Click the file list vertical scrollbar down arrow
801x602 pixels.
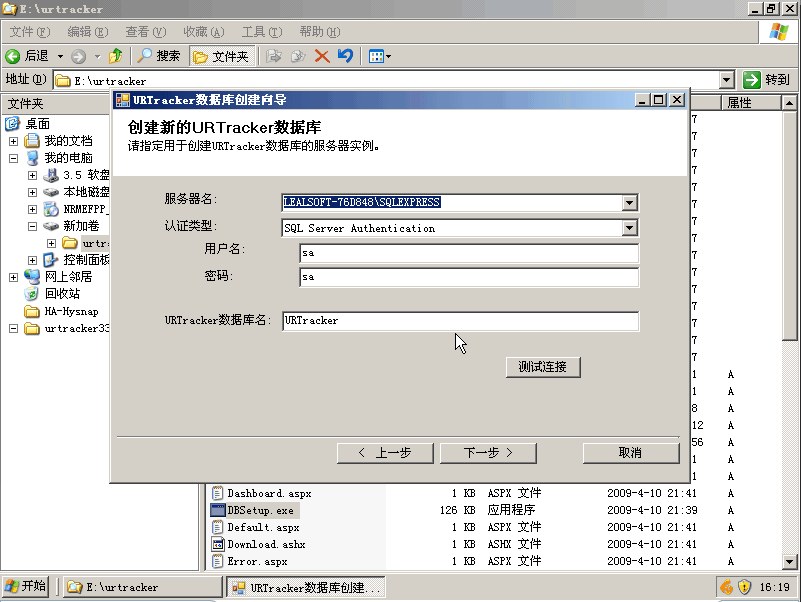point(789,562)
